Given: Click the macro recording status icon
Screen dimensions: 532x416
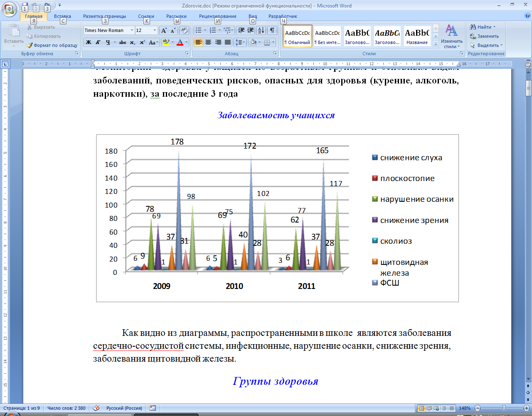Looking at the screenshot, I should [x=153, y=408].
